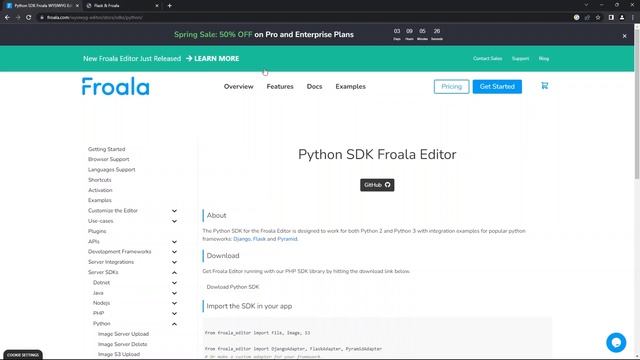Open the shopping cart icon
This screenshot has height=360, width=640.
[x=544, y=86]
